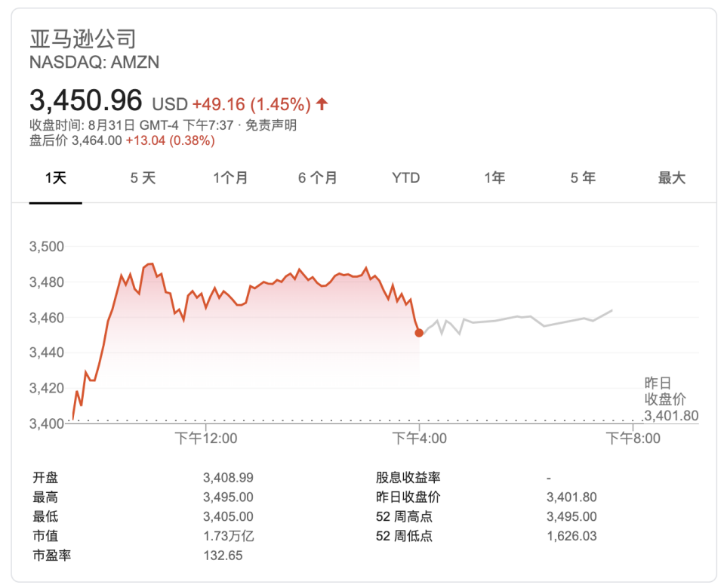
Task: Click the 下午12:00 time axis label
Action: (206, 439)
